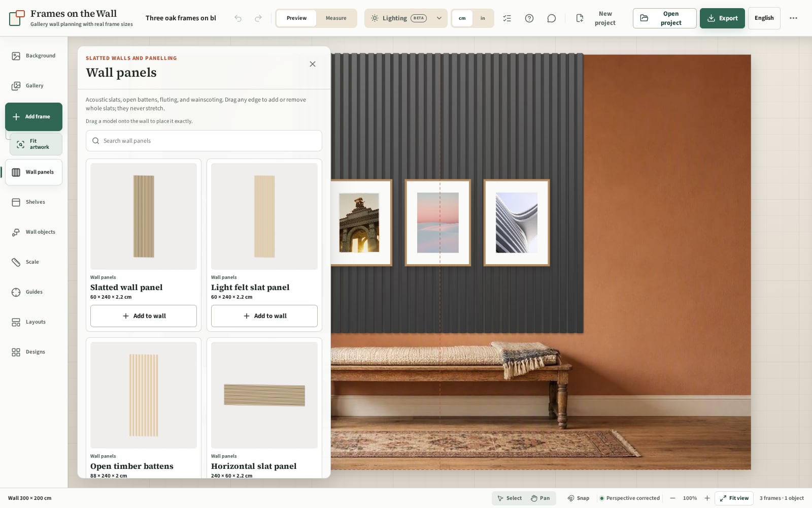Close the Wall panels dialog
812x508 pixels.
coord(313,64)
